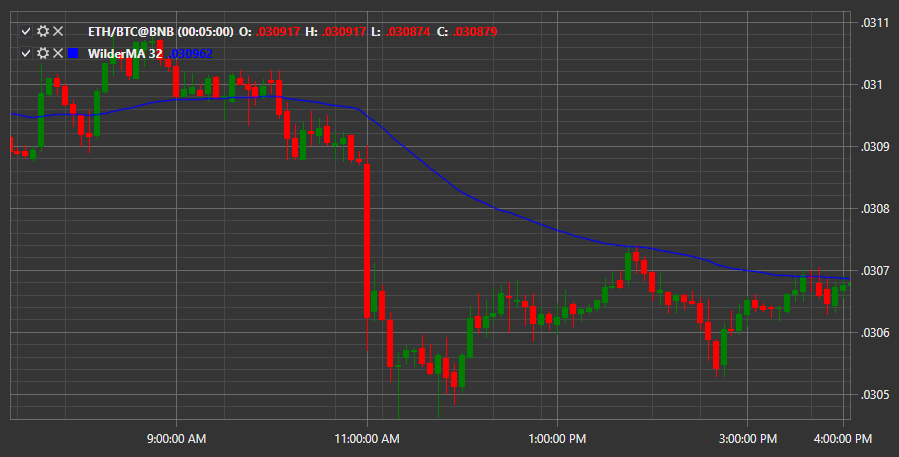Image resolution: width=899 pixels, height=457 pixels.
Task: Open settings gear for ETH/BTC@BNB series
Action: (43, 32)
